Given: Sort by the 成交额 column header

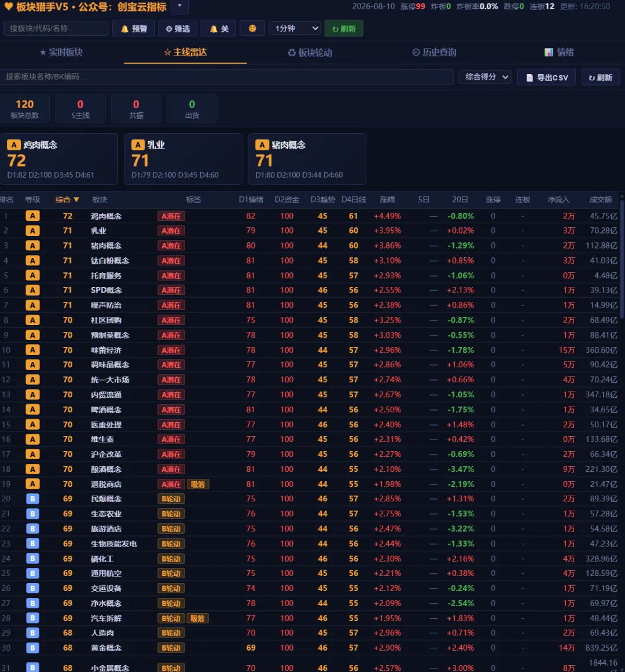Looking at the screenshot, I should point(601,200).
